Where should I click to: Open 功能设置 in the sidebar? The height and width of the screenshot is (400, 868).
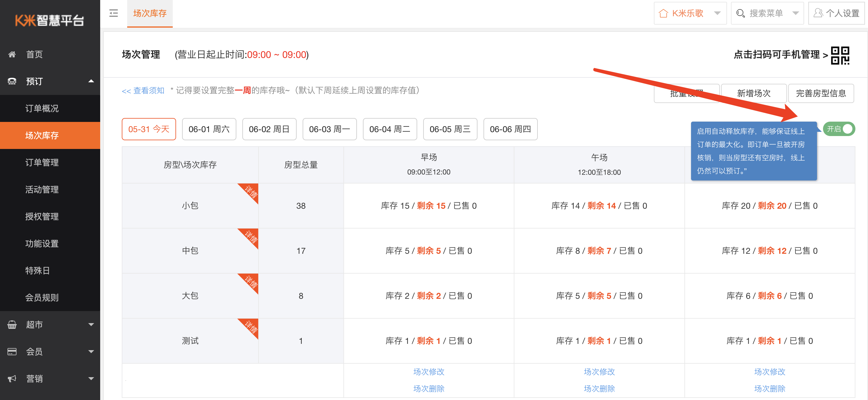50,243
